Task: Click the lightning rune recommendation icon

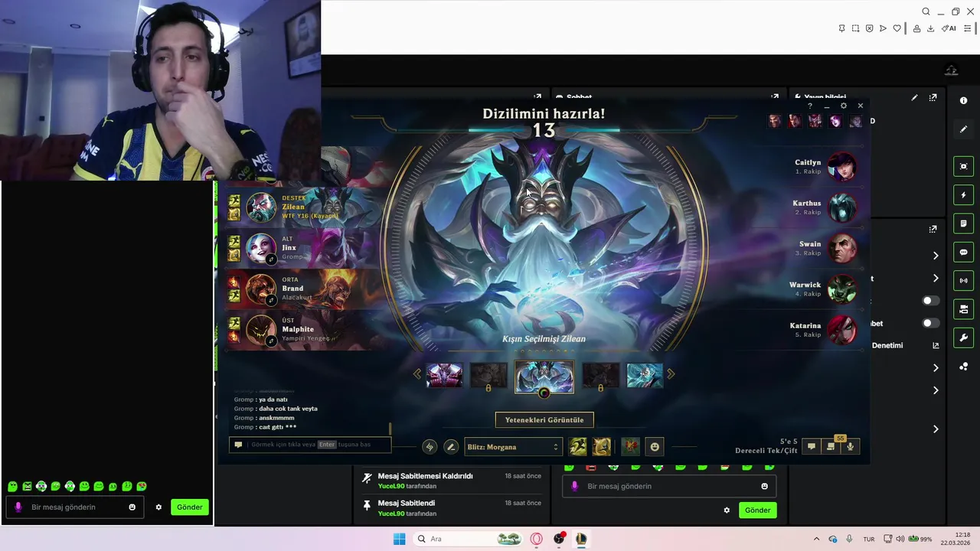Action: (430, 447)
